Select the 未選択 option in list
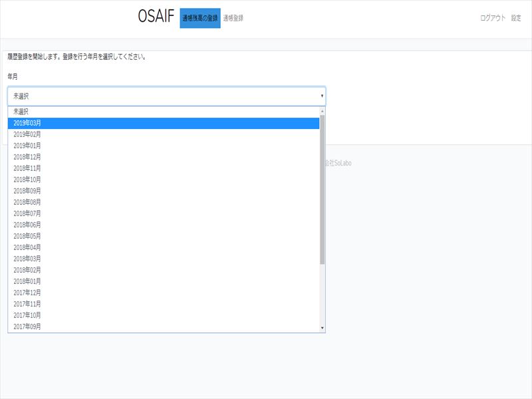The height and width of the screenshot is (399, 532). click(x=164, y=112)
